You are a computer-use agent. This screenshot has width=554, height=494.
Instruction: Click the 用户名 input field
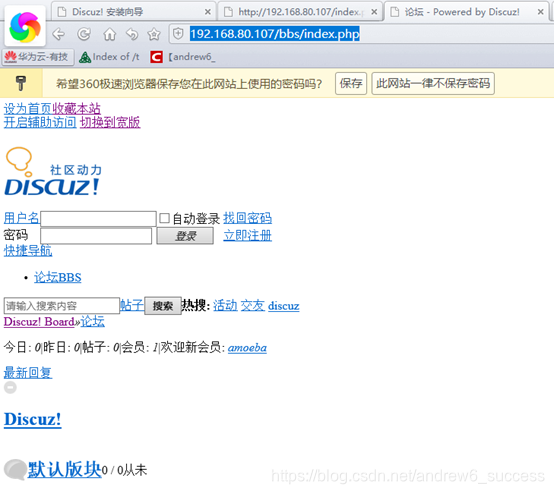[x=98, y=218]
